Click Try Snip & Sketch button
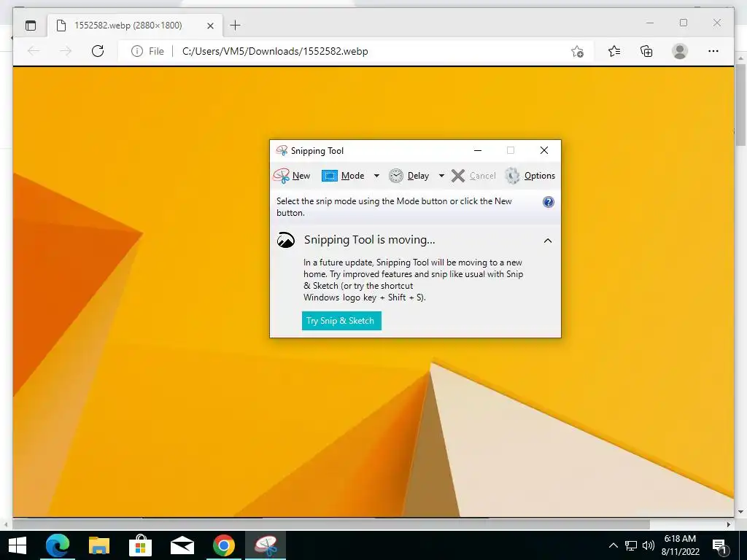747x560 pixels. tap(341, 321)
